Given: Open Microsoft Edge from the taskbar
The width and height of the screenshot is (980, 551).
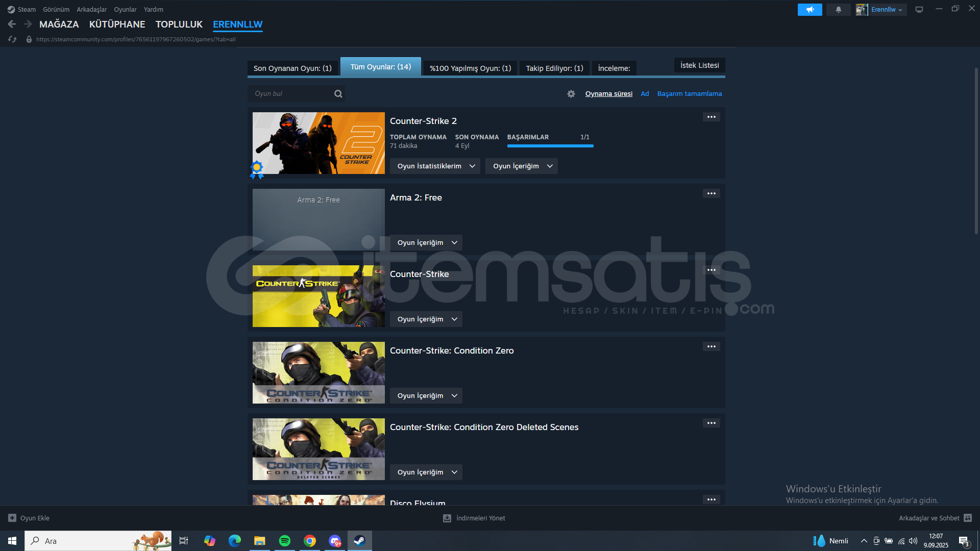Looking at the screenshot, I should tap(235, 541).
